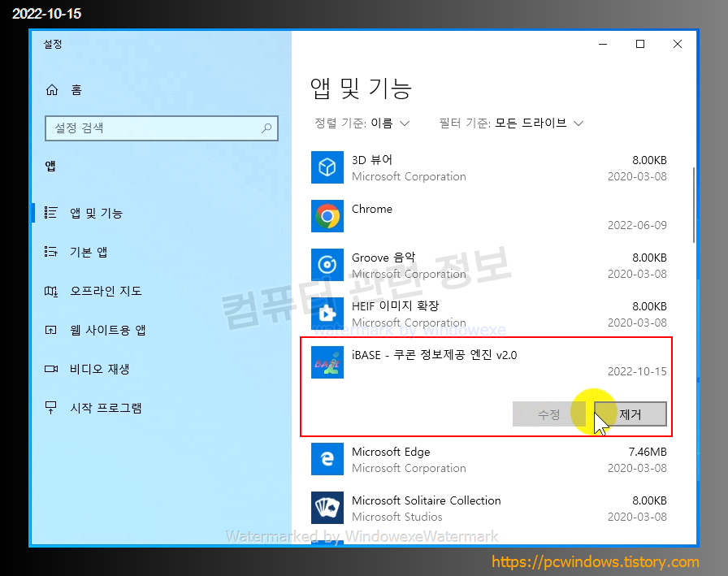Image resolution: width=728 pixels, height=576 pixels.
Task: Select iBASE - 쿠콘 정보제공 엔진 v2.0
Action: pos(434,355)
